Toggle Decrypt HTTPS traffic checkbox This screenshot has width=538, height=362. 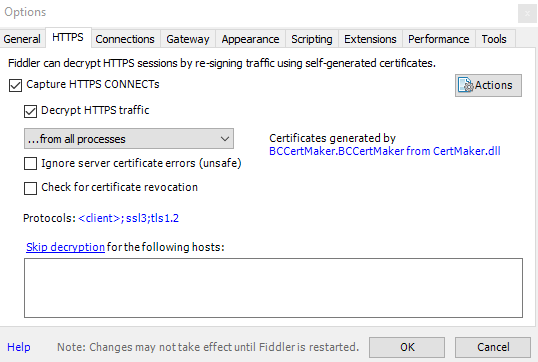31,112
